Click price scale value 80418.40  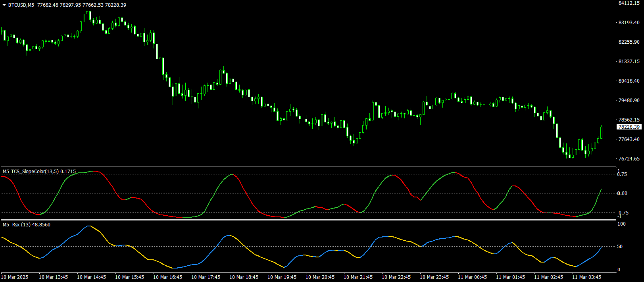pyautogui.click(x=629, y=81)
